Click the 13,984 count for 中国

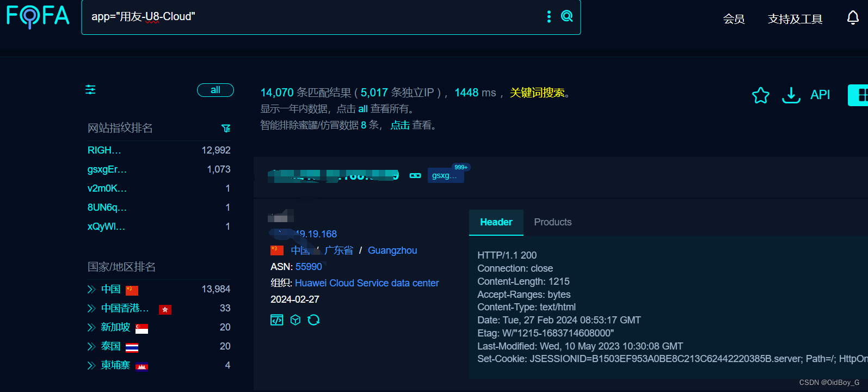(216, 289)
